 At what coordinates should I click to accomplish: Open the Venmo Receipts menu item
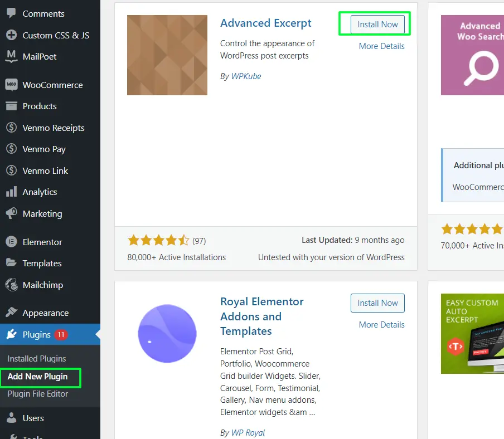coord(53,128)
